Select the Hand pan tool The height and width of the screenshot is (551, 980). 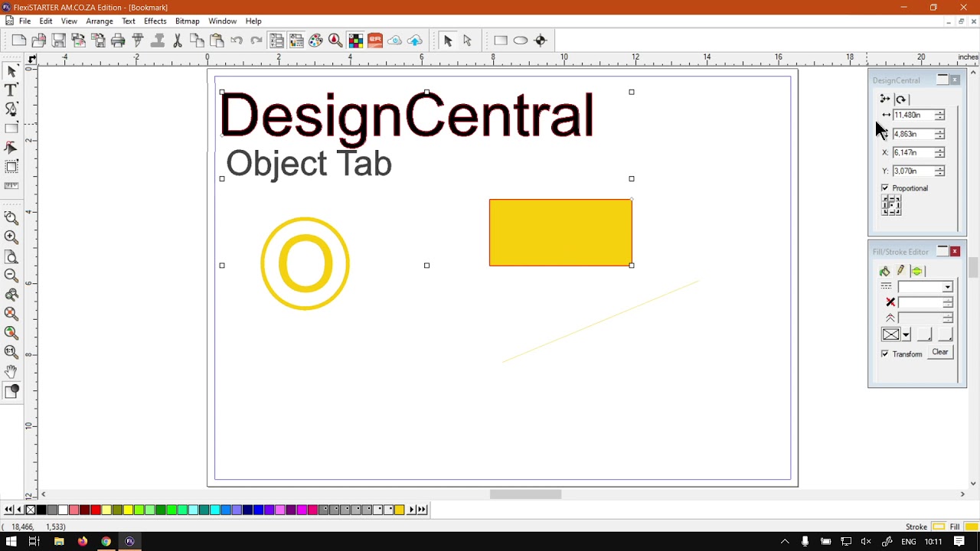[x=11, y=371]
